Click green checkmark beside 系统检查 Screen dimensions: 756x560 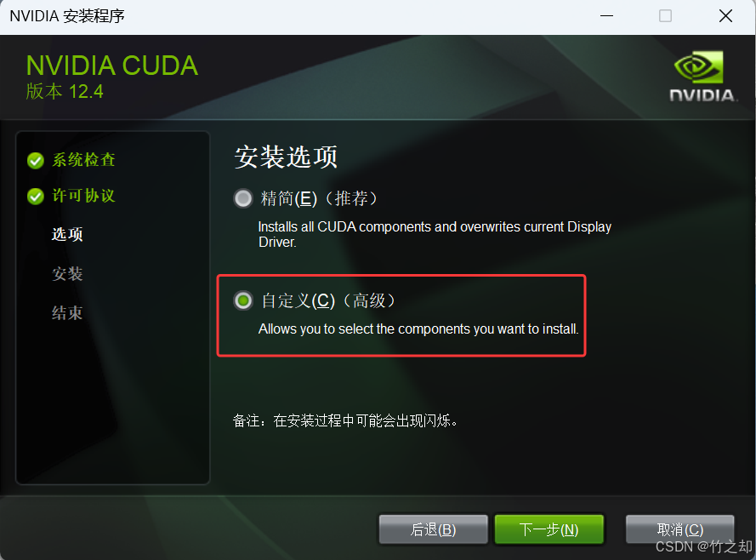[36, 161]
